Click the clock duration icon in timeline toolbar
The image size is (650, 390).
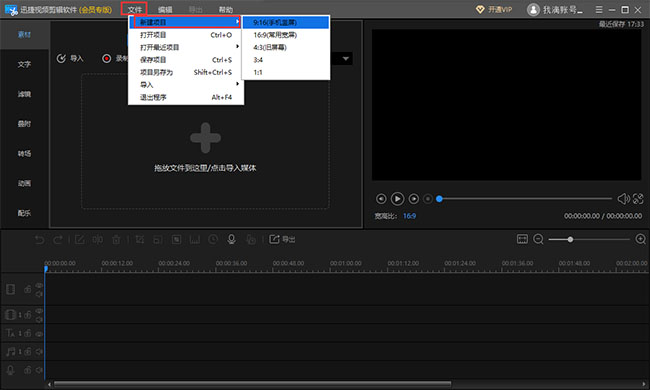213,239
